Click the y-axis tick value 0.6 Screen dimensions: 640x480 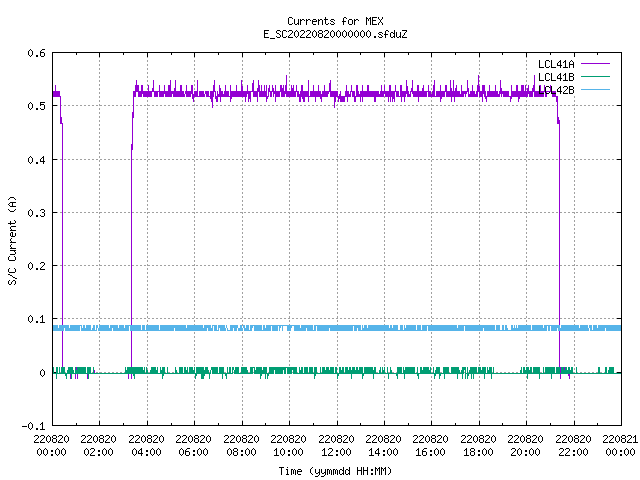point(36,53)
